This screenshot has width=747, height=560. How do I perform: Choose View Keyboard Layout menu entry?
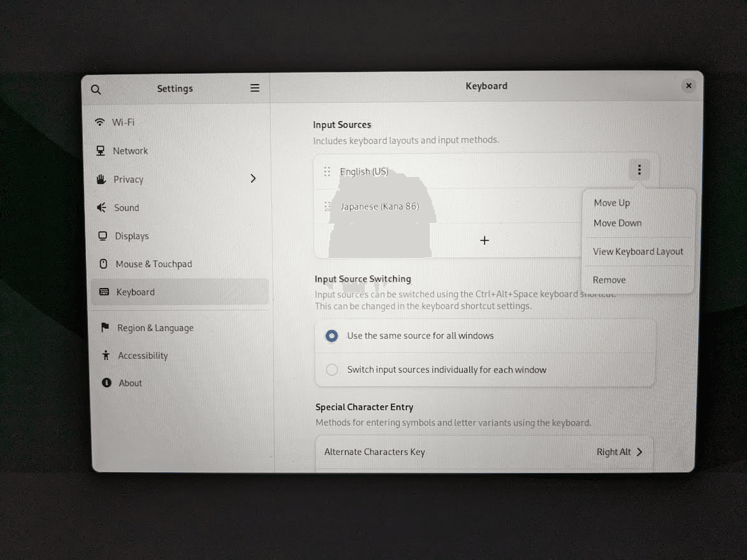pyautogui.click(x=638, y=252)
